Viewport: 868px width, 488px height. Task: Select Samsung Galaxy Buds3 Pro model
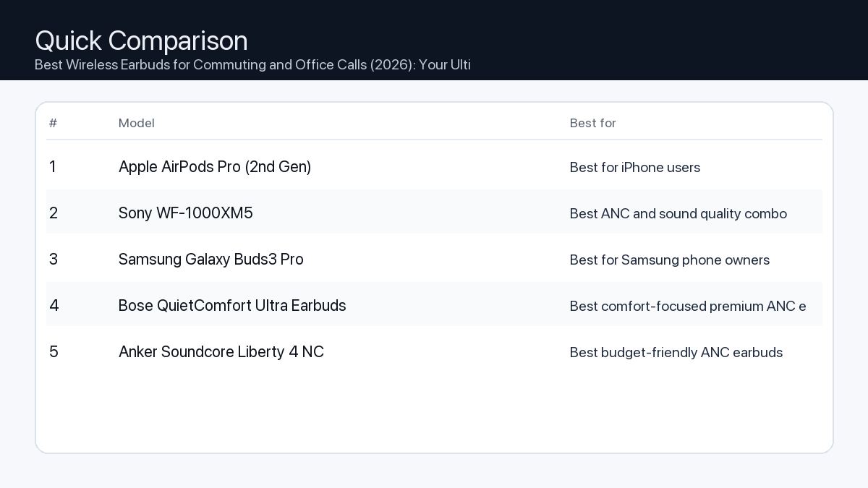tap(211, 260)
